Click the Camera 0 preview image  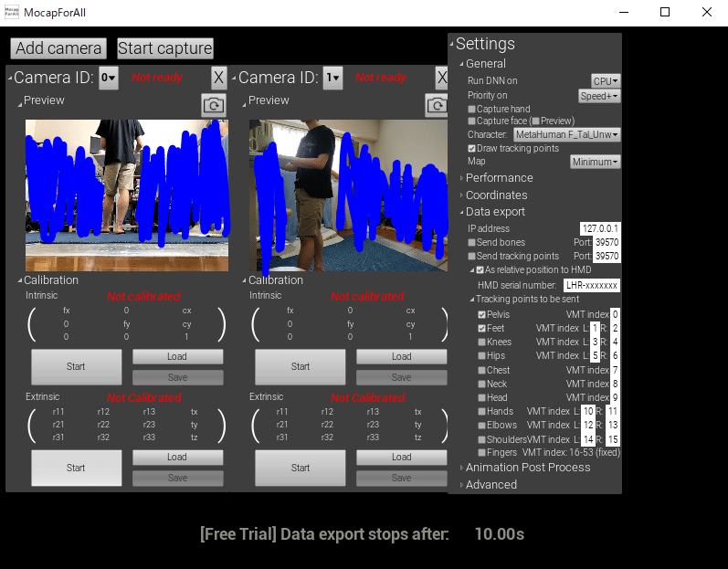[127, 195]
